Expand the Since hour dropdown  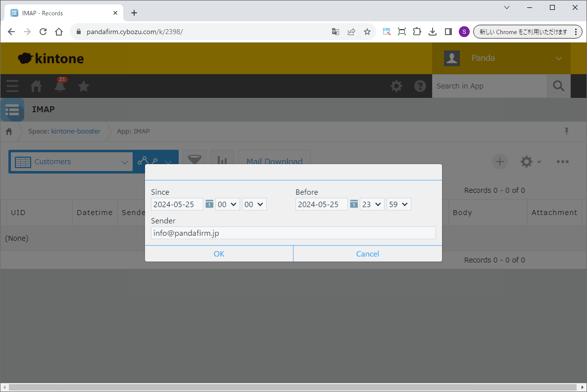point(228,204)
